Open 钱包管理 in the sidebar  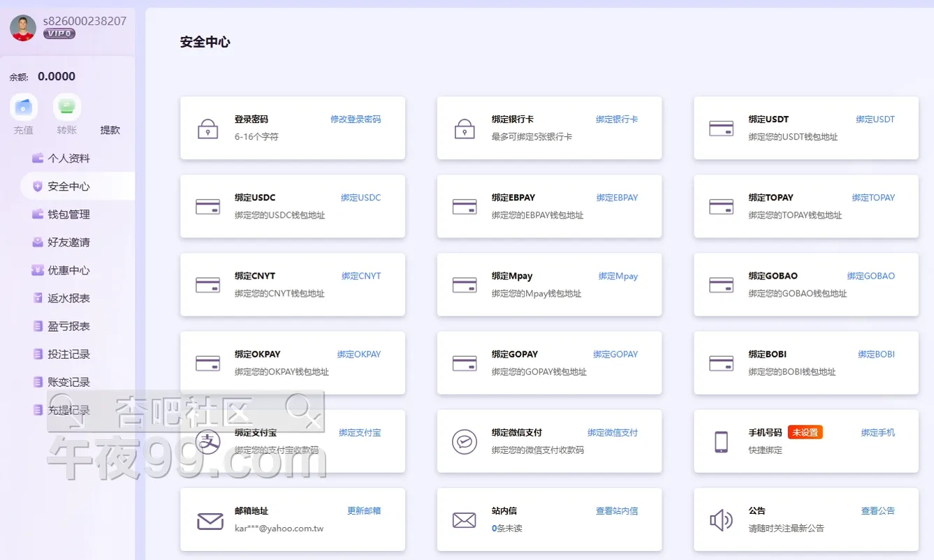point(68,214)
